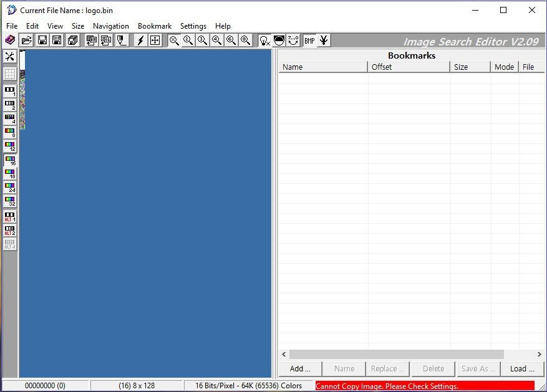Click the downward fork arrow icon
Screen dimensions: 547x392
[x=324, y=41]
